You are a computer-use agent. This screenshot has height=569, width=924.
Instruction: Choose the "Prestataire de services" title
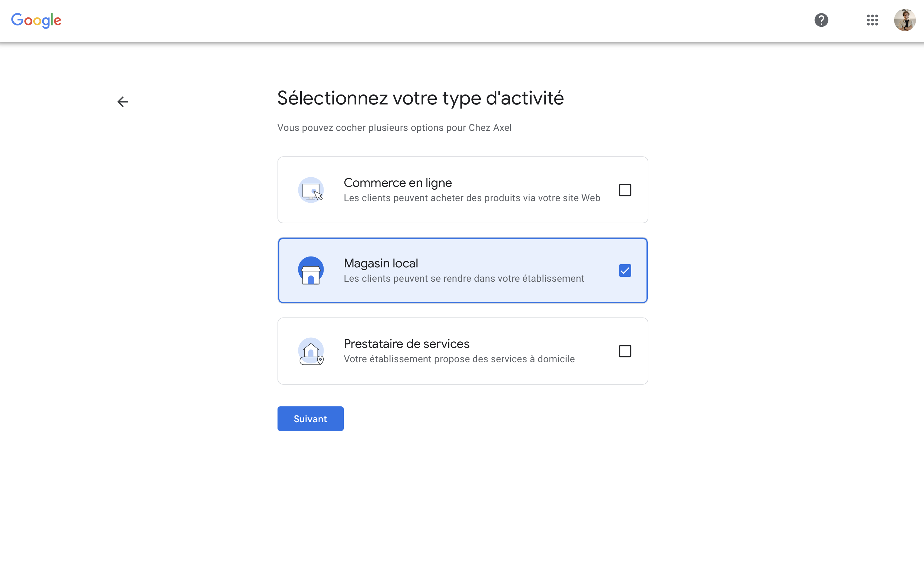[406, 344]
